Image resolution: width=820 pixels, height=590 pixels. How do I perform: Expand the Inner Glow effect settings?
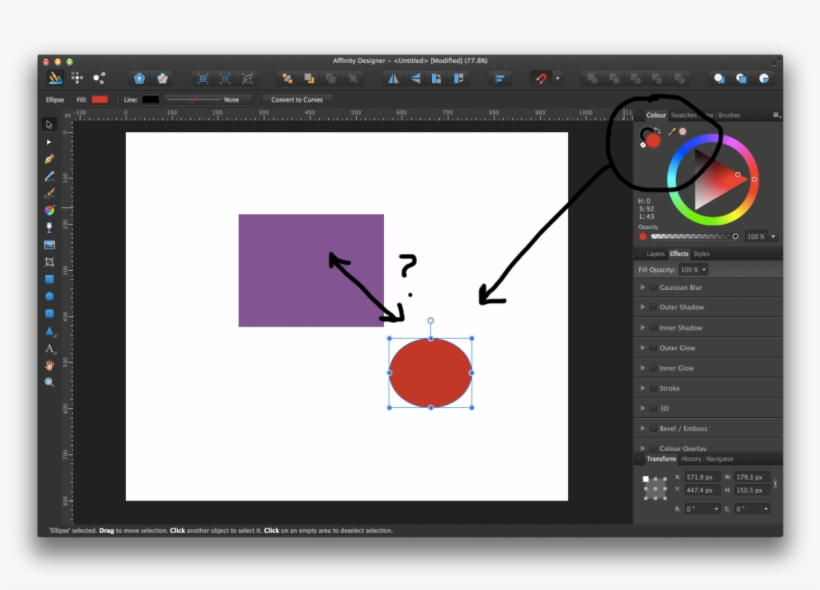tap(643, 368)
